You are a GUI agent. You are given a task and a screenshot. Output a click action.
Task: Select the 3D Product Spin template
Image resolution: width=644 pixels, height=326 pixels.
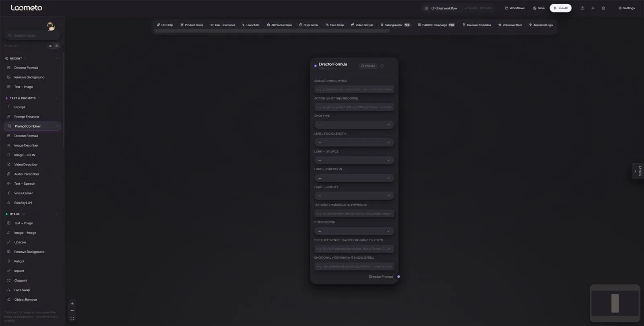click(x=279, y=25)
